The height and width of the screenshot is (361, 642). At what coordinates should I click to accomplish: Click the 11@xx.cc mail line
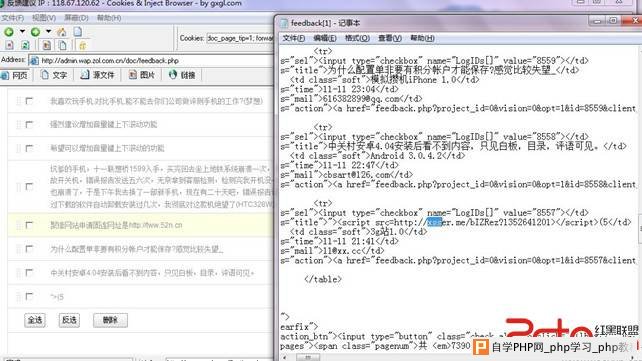(332, 251)
